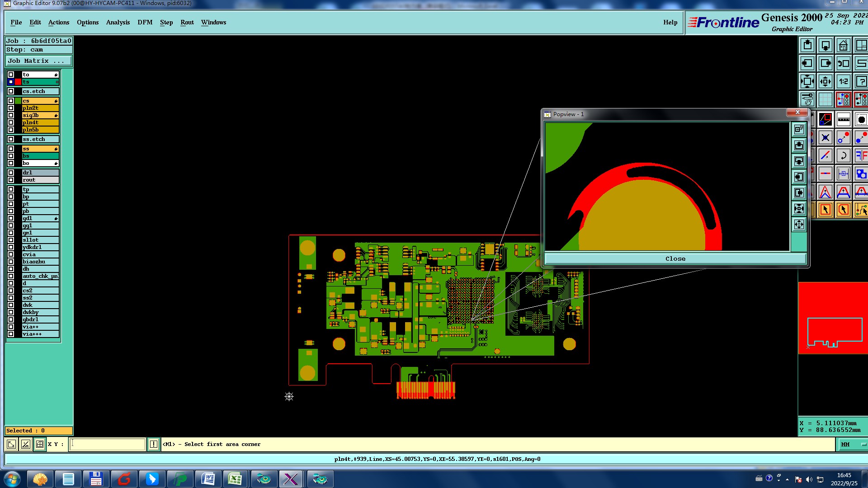The height and width of the screenshot is (488, 868).
Task: Click the home view icon
Action: click(843, 45)
